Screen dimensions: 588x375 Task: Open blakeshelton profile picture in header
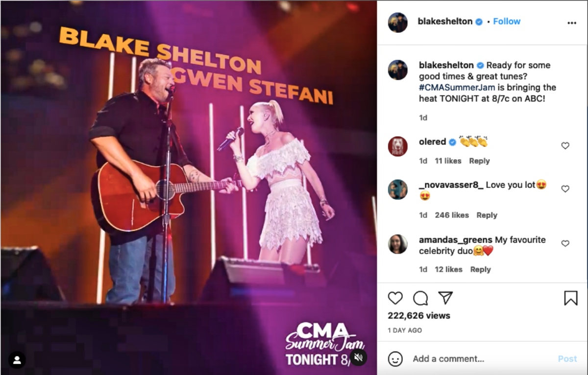point(398,23)
